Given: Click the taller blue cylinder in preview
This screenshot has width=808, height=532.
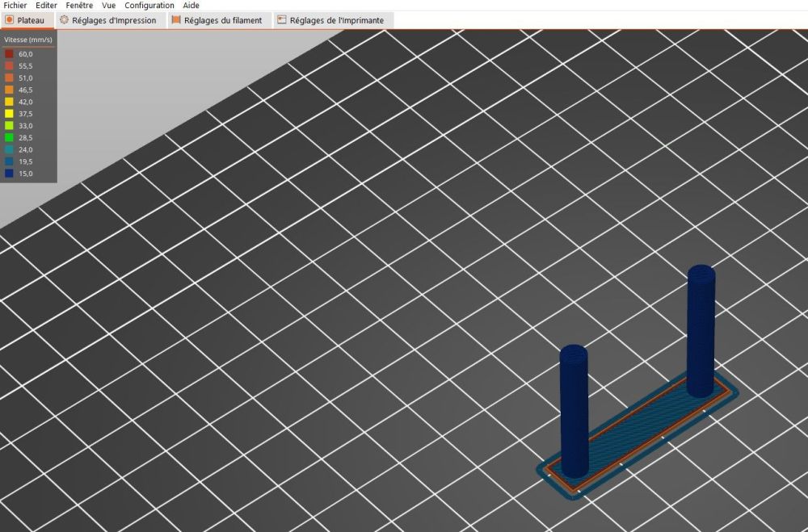Looking at the screenshot, I should pyautogui.click(x=701, y=331).
